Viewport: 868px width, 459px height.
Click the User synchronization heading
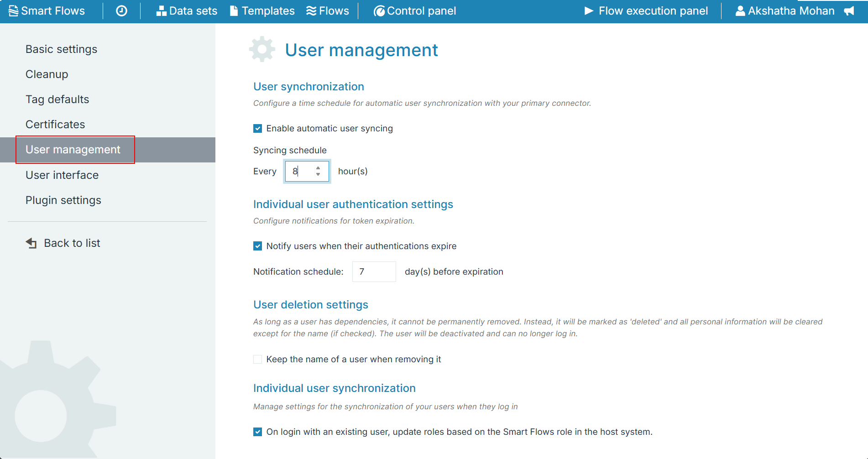point(309,87)
